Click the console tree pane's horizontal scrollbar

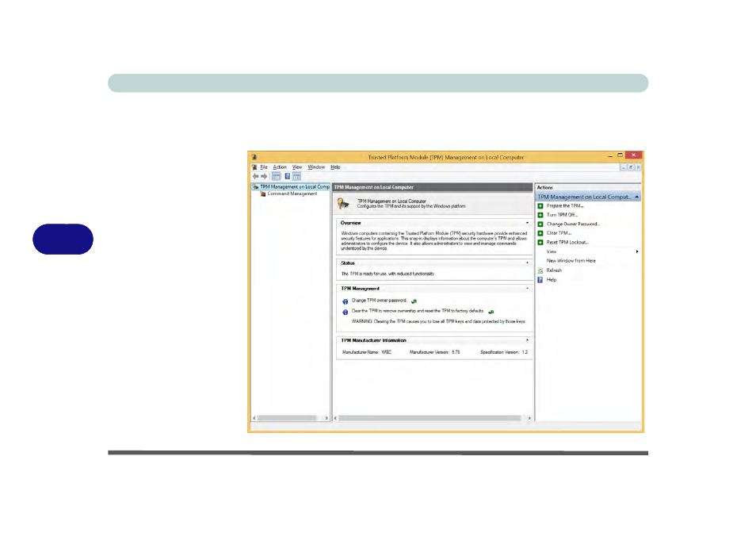[x=287, y=418]
